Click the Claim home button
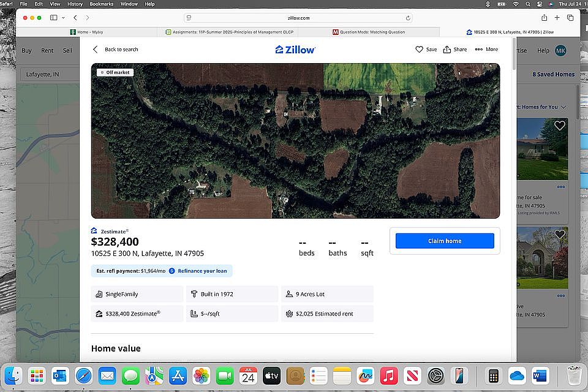 click(445, 241)
